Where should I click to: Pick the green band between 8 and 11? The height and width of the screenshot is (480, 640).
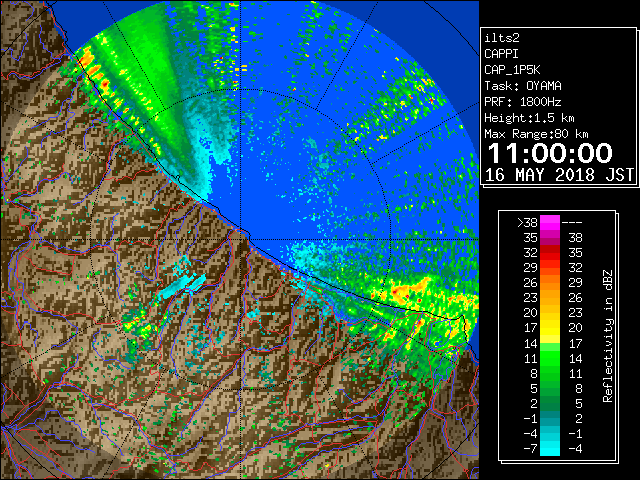[x=550, y=373]
